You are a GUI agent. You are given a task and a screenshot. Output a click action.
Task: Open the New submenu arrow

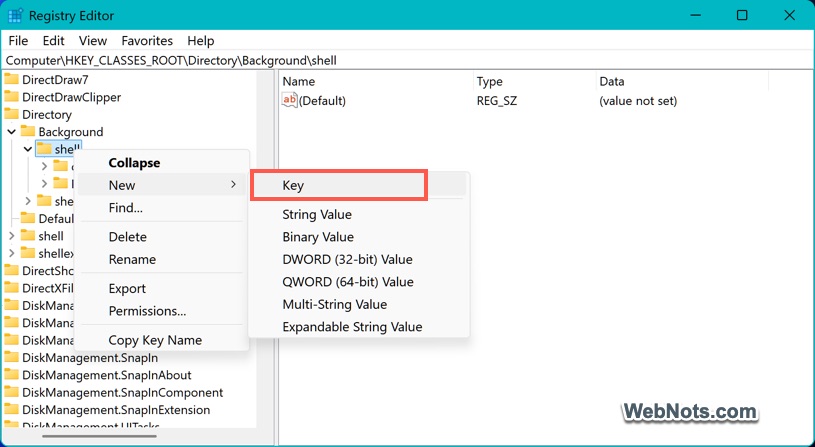click(233, 185)
